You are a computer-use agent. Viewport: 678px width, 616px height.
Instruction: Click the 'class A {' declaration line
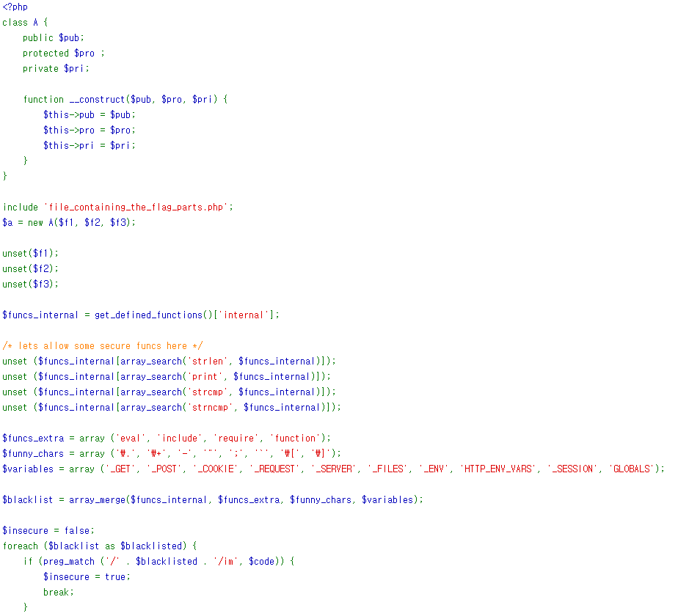coord(25,23)
